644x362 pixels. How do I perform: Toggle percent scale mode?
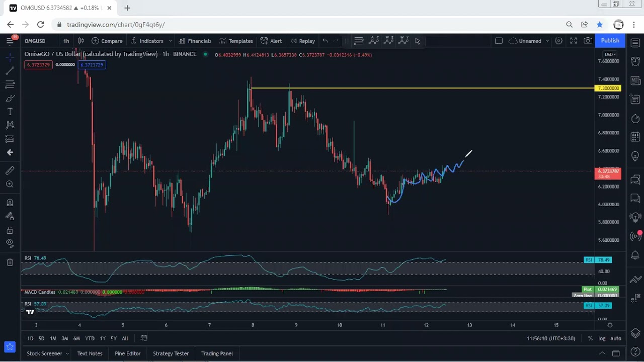[x=590, y=338]
